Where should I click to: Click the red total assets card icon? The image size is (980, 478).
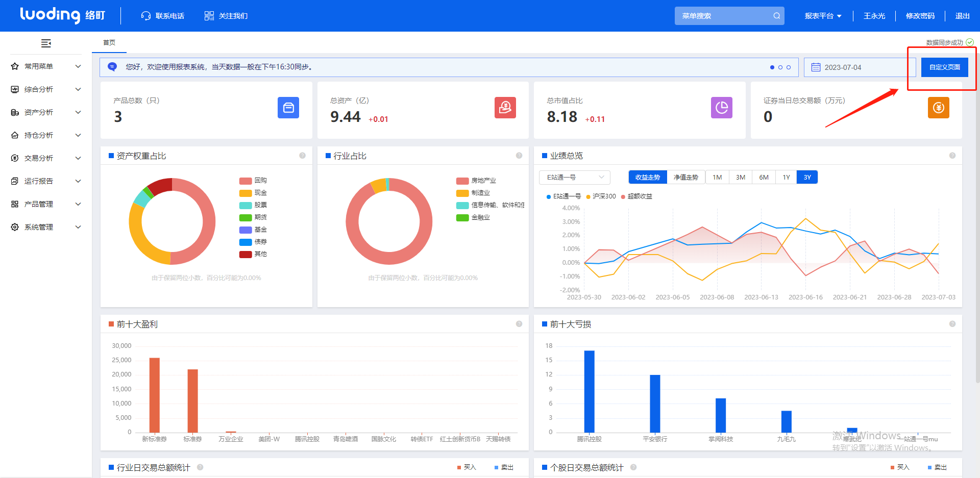point(505,108)
